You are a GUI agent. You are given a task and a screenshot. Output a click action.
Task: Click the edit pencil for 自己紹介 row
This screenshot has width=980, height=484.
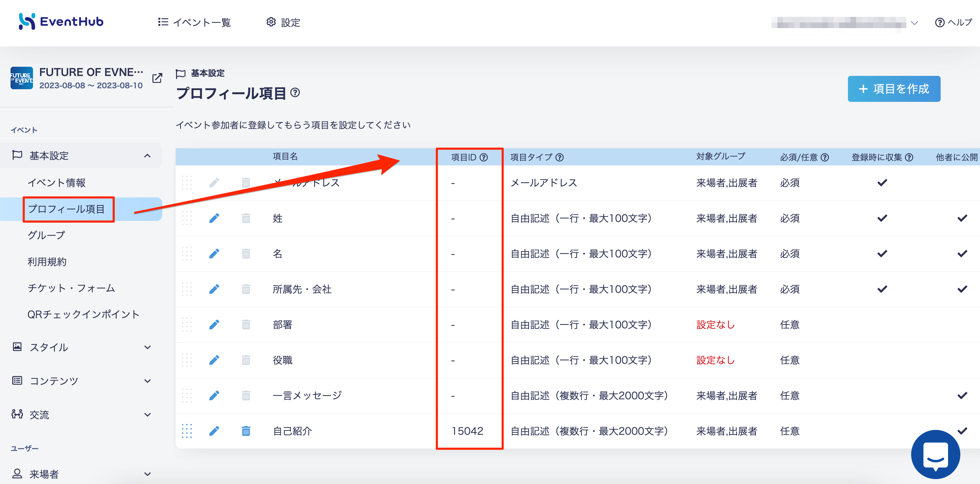pyautogui.click(x=214, y=431)
